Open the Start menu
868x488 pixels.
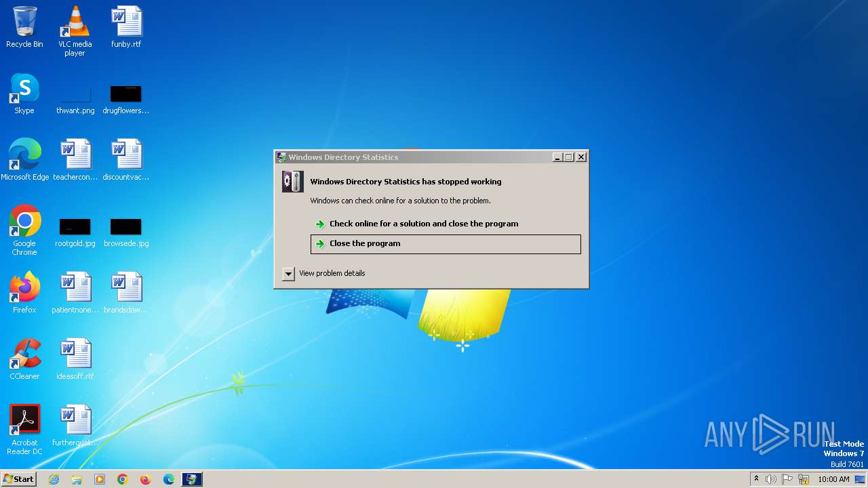[x=18, y=479]
